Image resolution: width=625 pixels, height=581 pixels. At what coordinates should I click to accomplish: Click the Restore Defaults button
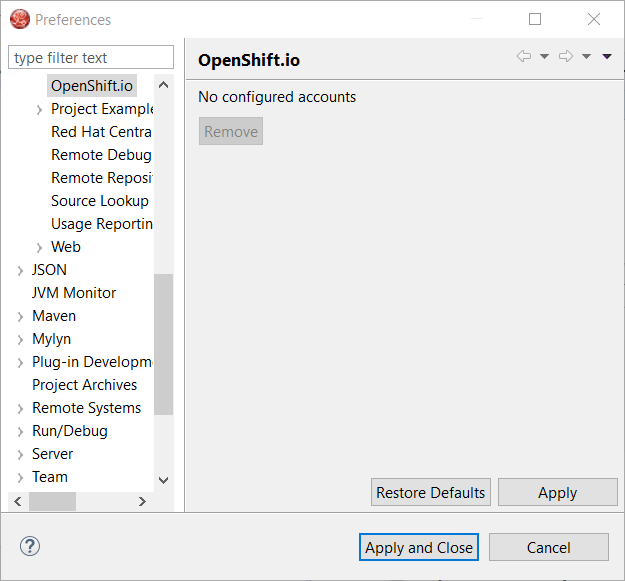[x=430, y=492]
